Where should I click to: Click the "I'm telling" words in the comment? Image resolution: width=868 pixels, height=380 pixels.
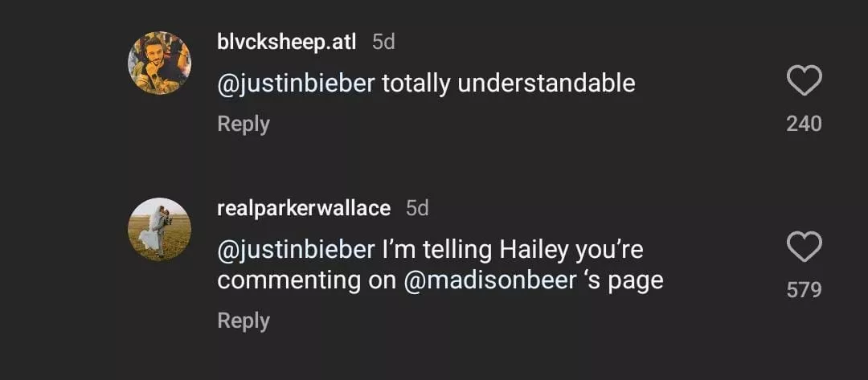[436, 249]
